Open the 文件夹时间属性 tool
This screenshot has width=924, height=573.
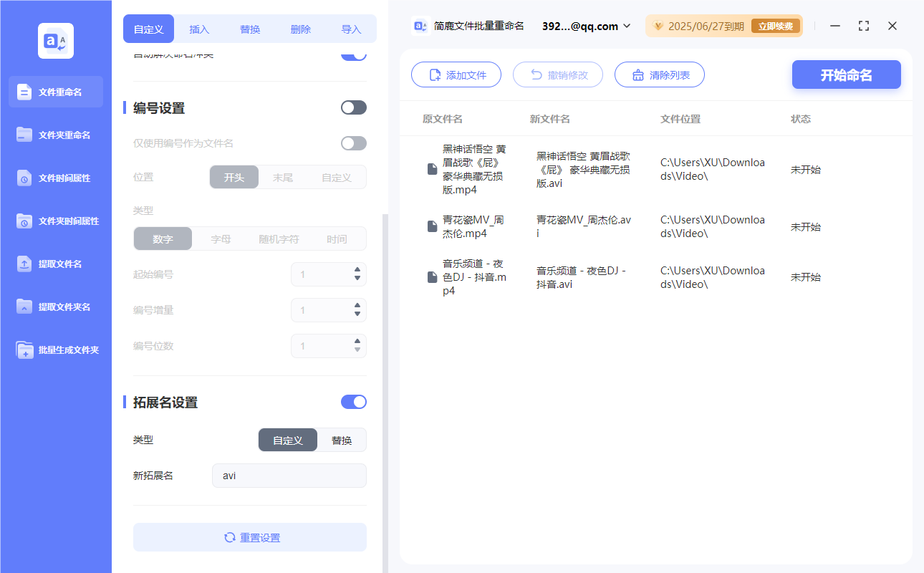pos(55,221)
